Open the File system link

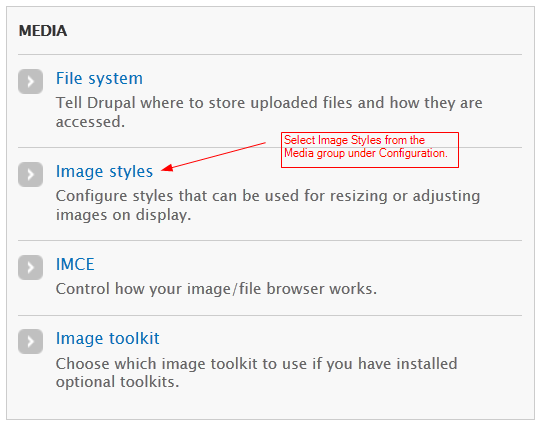99,79
